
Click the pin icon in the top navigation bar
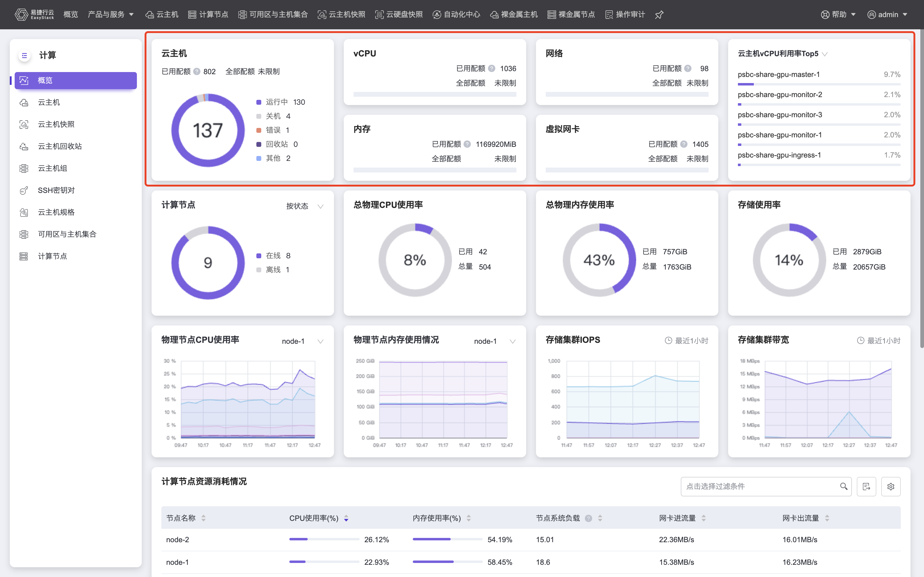click(659, 15)
